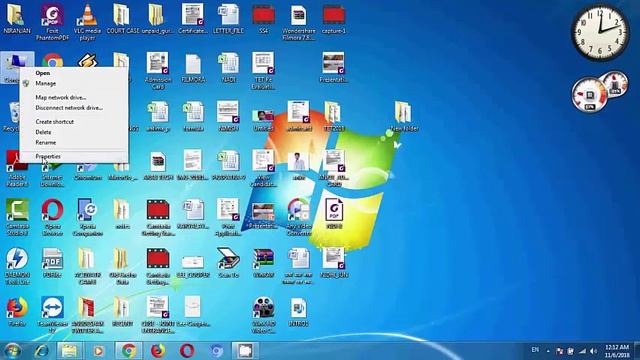Click Windows Media Player taskbar icon
Viewport: 640px width, 360px height.
[x=98, y=351]
